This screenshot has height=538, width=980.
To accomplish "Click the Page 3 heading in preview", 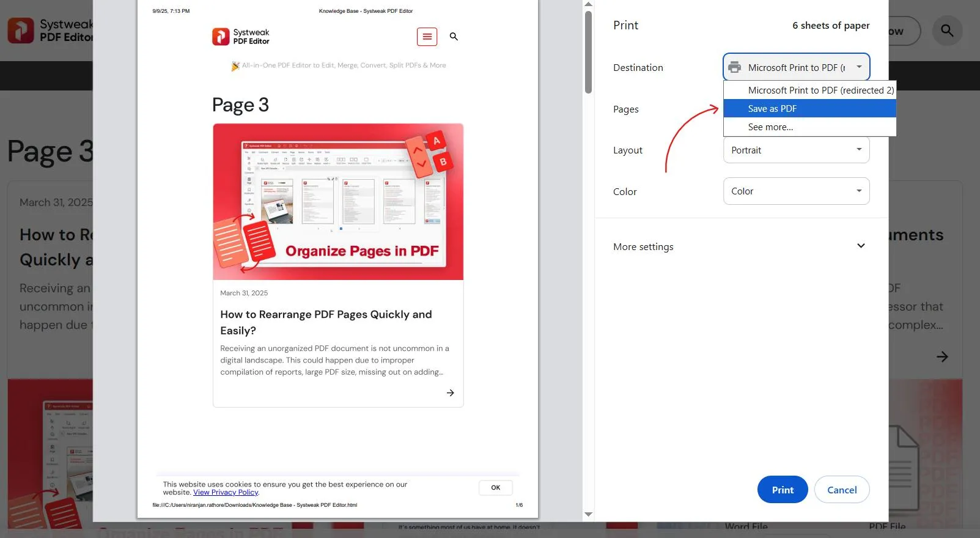I will (x=240, y=105).
